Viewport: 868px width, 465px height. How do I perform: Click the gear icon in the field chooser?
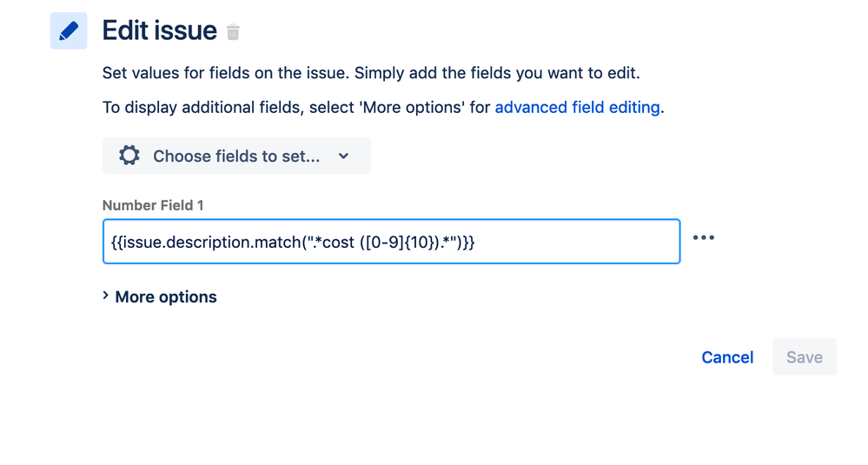tap(129, 156)
